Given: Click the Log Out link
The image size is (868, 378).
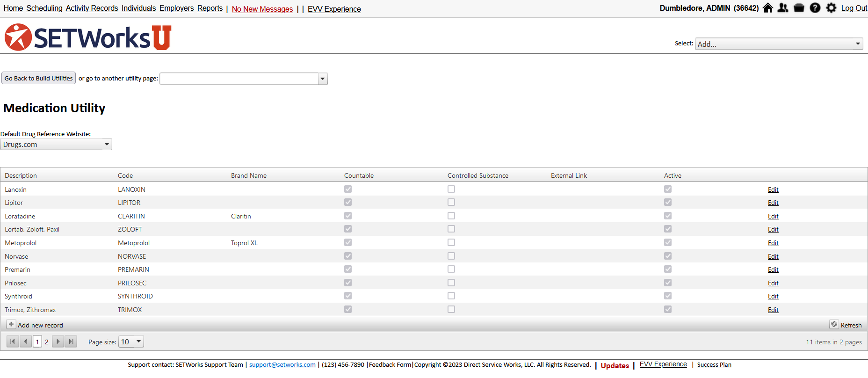Looking at the screenshot, I should tap(854, 8).
